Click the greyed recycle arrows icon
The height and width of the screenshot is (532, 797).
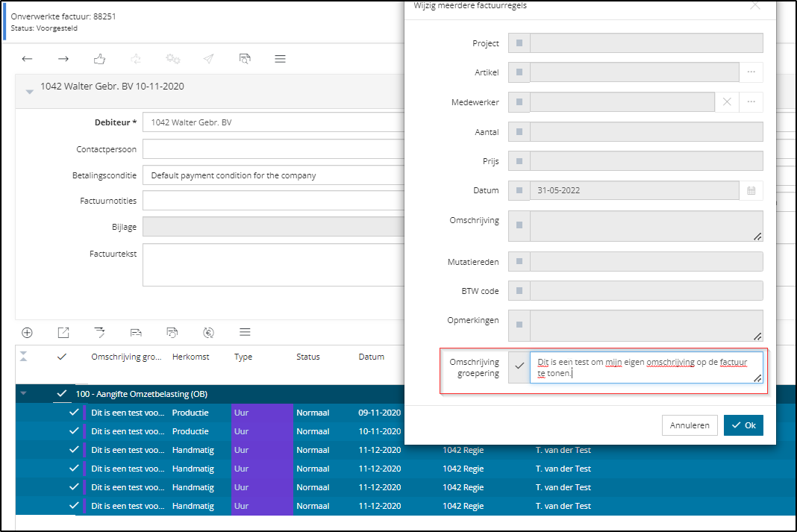tap(136, 59)
